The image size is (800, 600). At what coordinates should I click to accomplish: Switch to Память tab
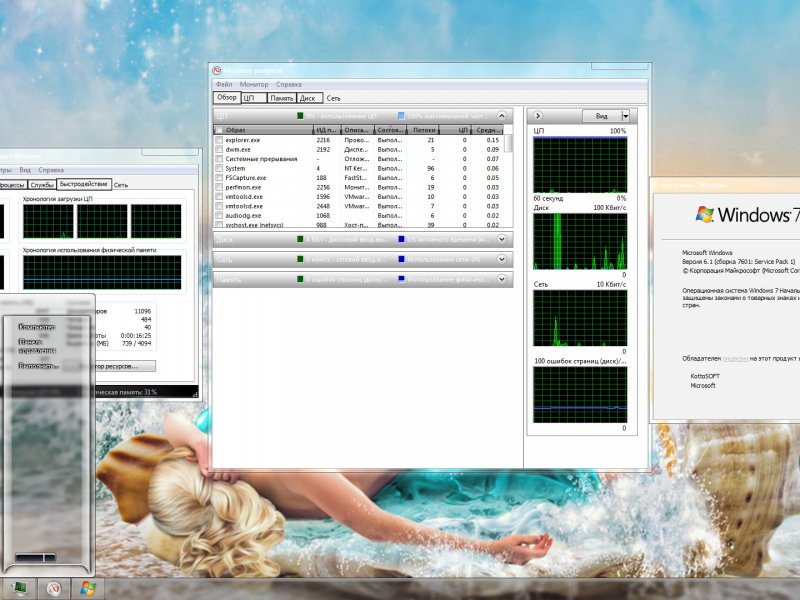[282, 98]
